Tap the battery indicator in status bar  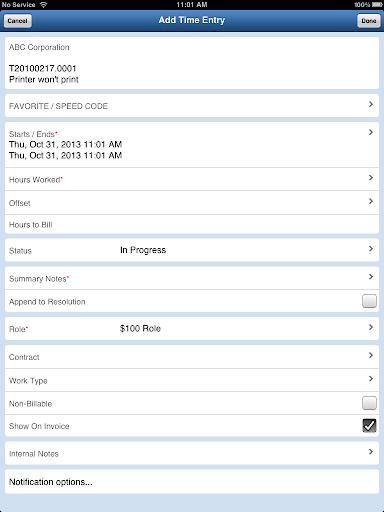point(377,5)
